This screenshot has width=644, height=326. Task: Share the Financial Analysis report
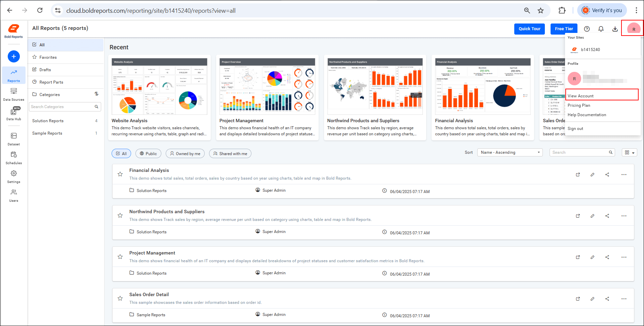coord(607,175)
